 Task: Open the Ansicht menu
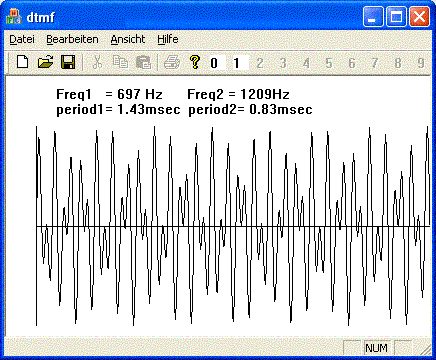pos(128,39)
